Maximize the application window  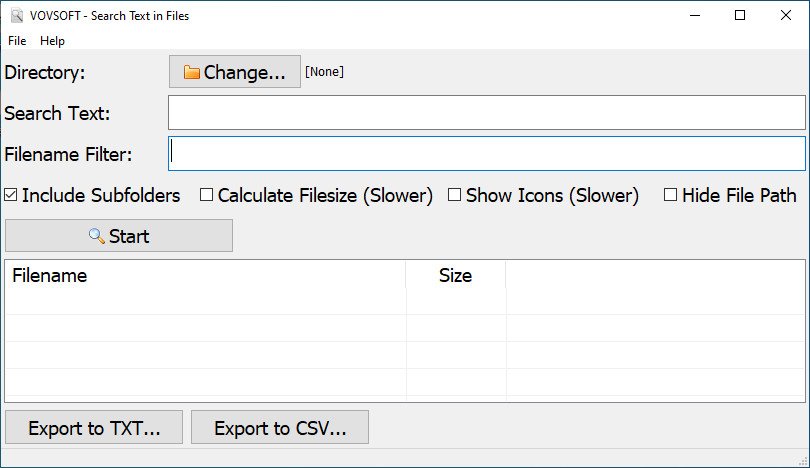coord(740,15)
